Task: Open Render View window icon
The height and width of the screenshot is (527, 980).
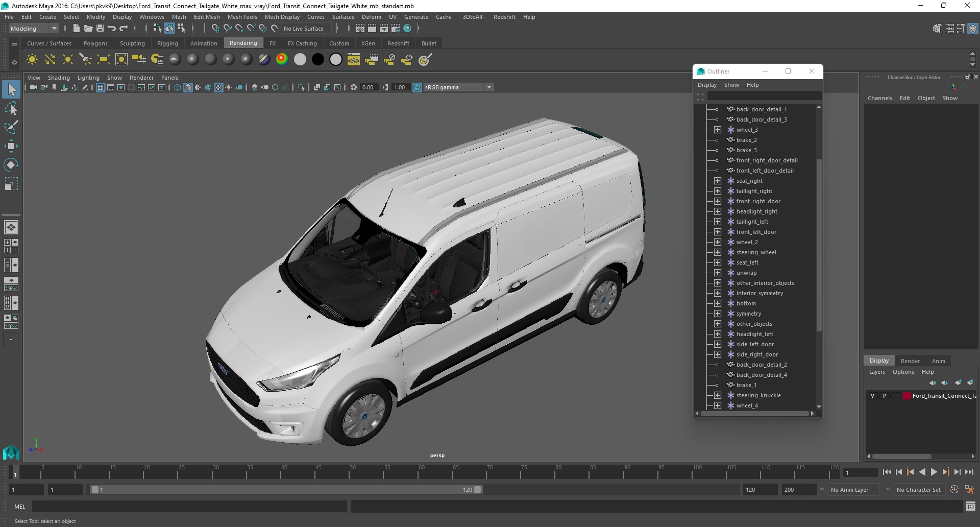Action: coord(360,29)
